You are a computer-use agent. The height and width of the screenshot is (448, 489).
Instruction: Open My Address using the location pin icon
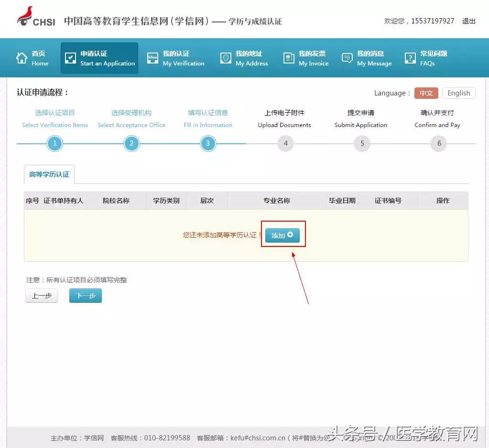pos(225,58)
